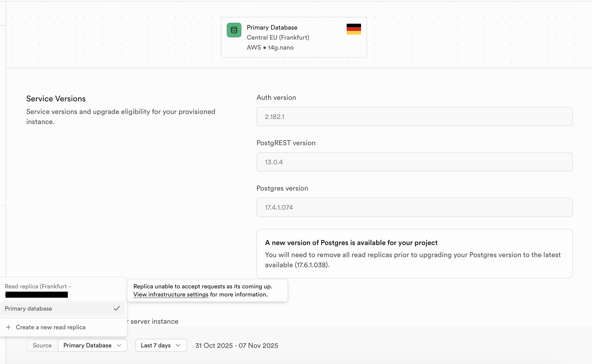
Task: Choose Primary database in the dropdown list
Action: (x=28, y=309)
